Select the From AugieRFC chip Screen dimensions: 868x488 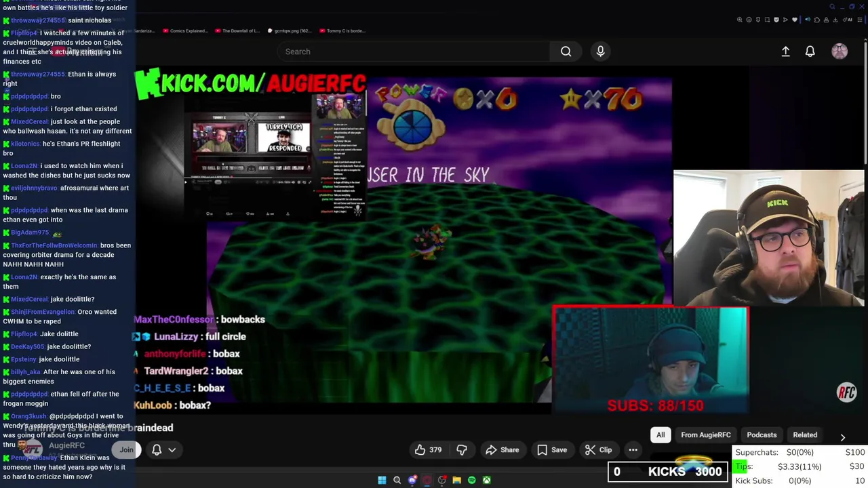tap(706, 434)
